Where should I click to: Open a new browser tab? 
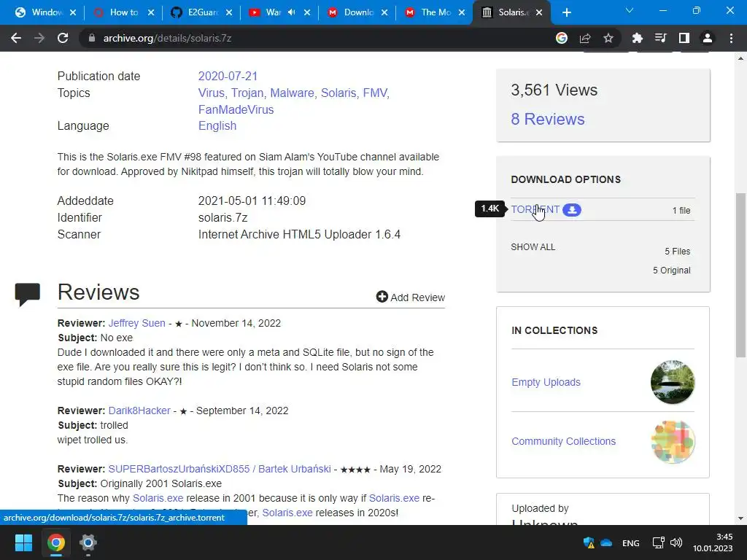coord(566,12)
